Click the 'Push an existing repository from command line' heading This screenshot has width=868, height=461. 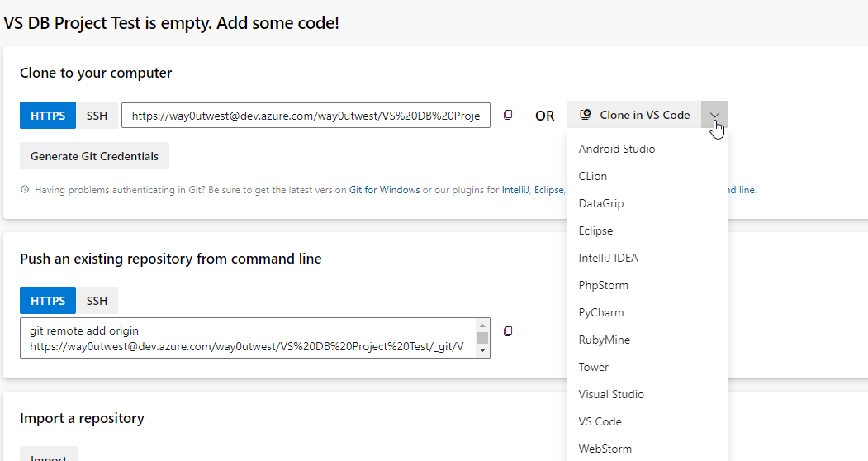coord(170,259)
